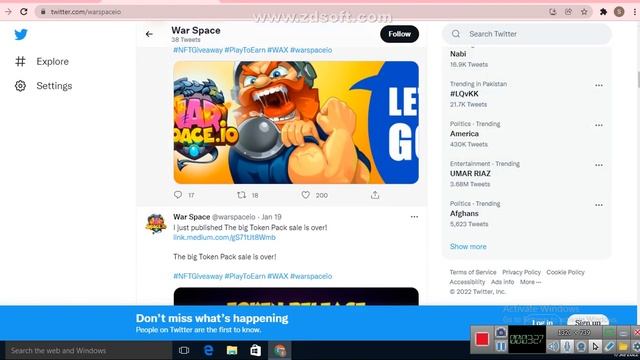Bookmark this page with the star icon
This screenshot has width=640, height=360.
[x=584, y=12]
